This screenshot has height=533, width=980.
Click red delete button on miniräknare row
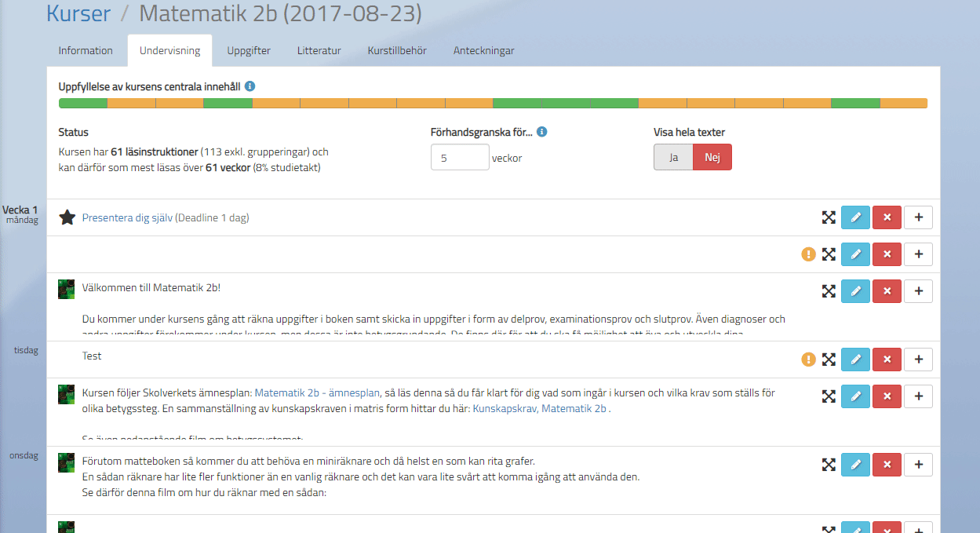887,465
